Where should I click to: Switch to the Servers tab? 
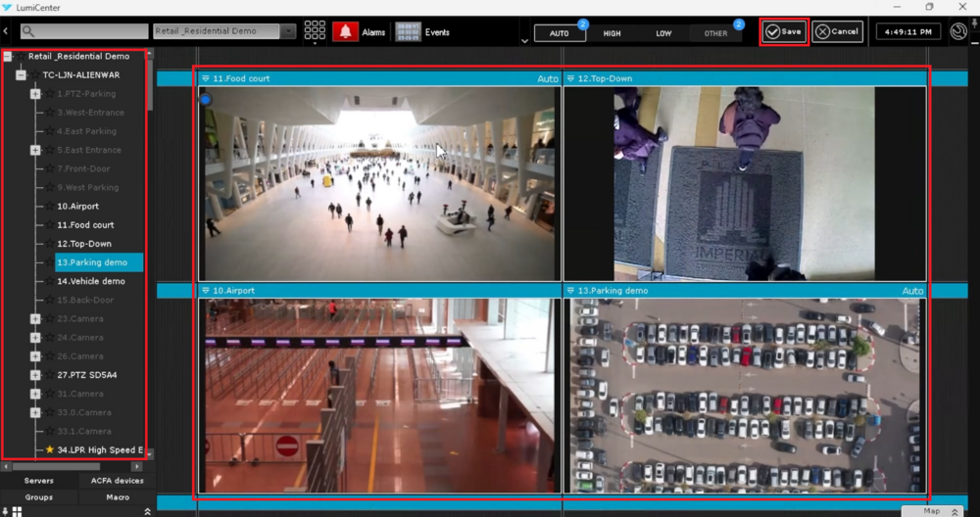39,481
